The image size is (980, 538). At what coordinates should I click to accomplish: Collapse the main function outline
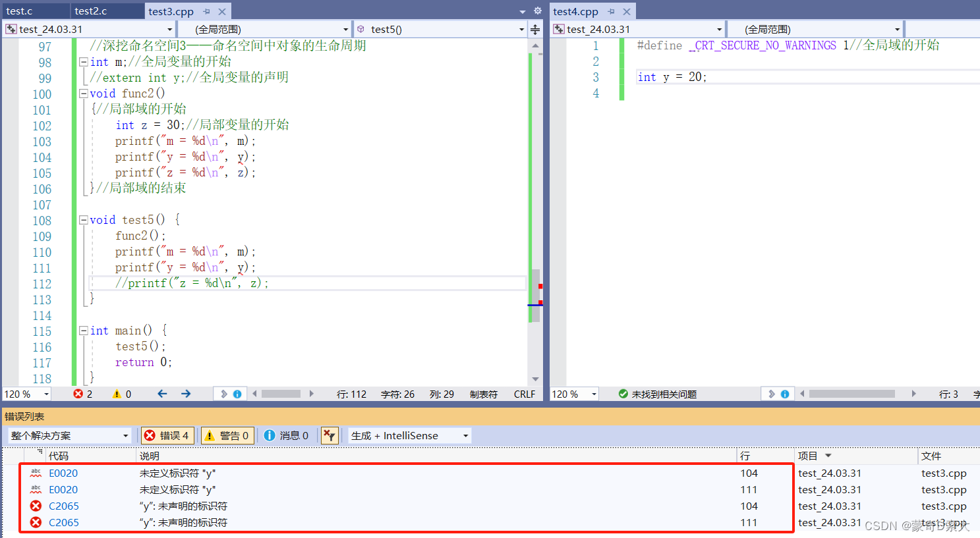[x=84, y=331]
